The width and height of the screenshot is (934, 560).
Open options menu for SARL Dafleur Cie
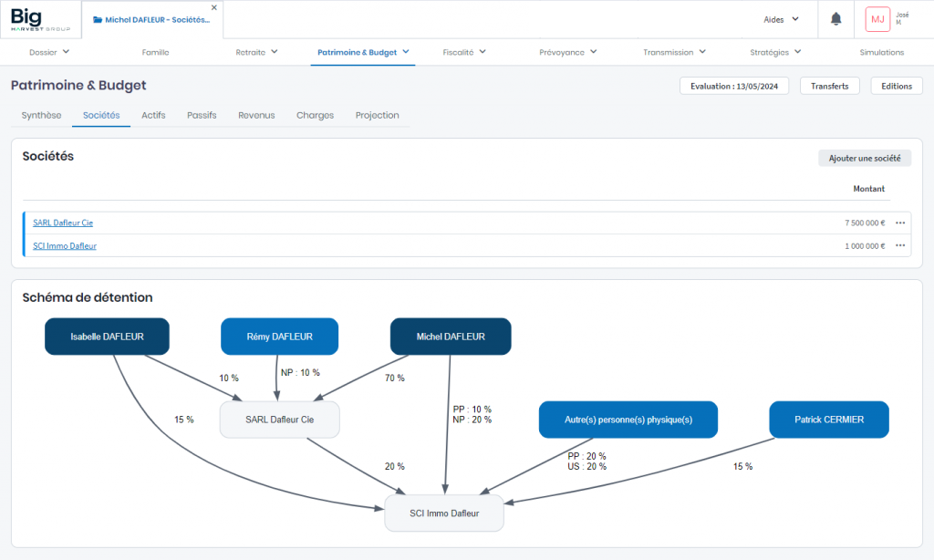900,223
